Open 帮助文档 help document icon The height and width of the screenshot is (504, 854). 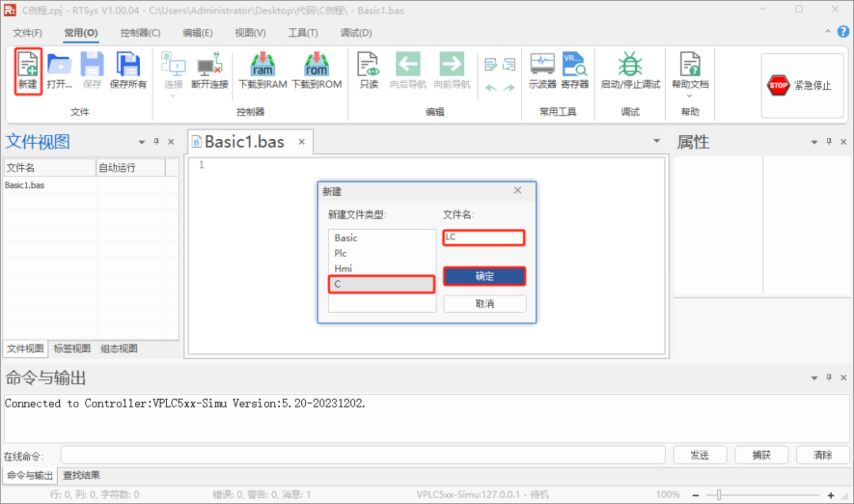[690, 64]
